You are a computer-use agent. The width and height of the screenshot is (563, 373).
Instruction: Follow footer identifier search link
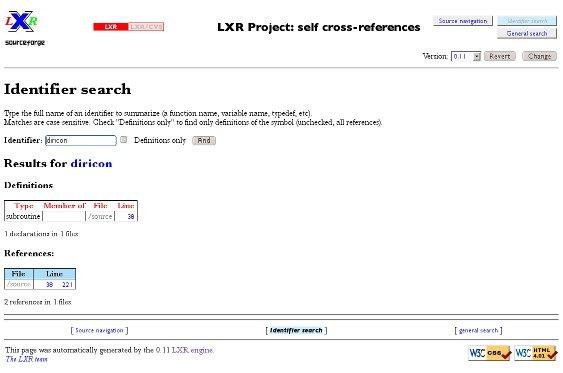coord(296,330)
